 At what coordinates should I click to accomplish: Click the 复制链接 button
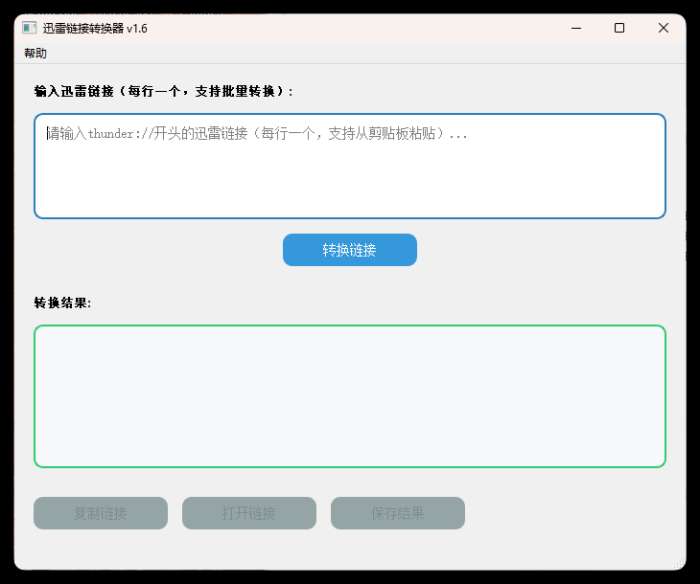pyautogui.click(x=101, y=513)
